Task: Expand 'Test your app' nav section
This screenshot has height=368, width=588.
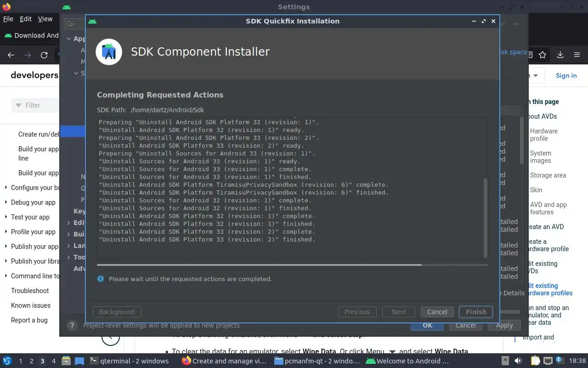Action: tap(6, 217)
